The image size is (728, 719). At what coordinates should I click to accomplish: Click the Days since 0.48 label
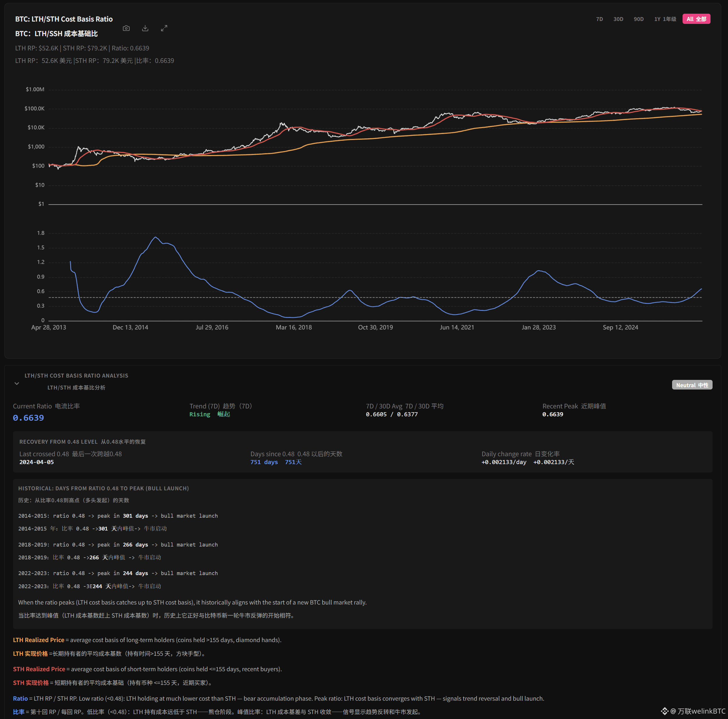(273, 454)
